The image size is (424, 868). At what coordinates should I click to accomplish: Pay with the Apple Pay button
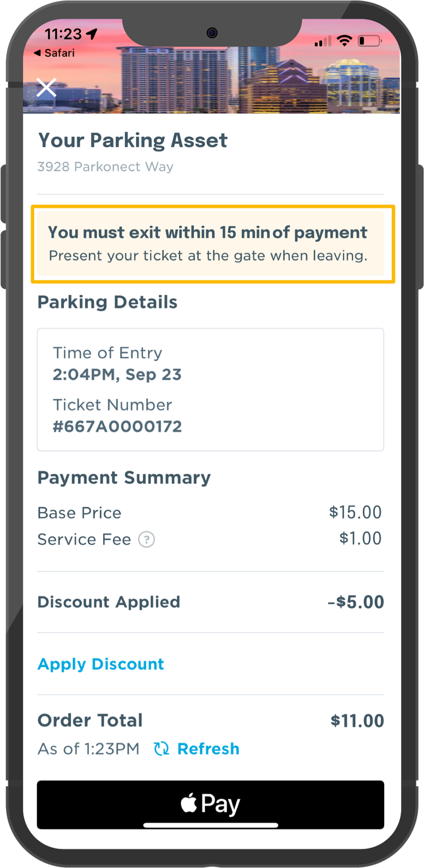click(211, 804)
